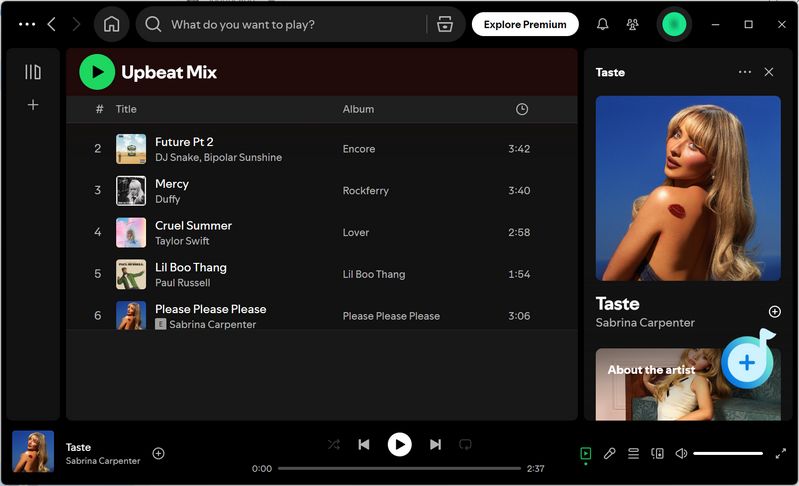Go back with the left arrow
The height and width of the screenshot is (486, 799).
click(x=51, y=24)
